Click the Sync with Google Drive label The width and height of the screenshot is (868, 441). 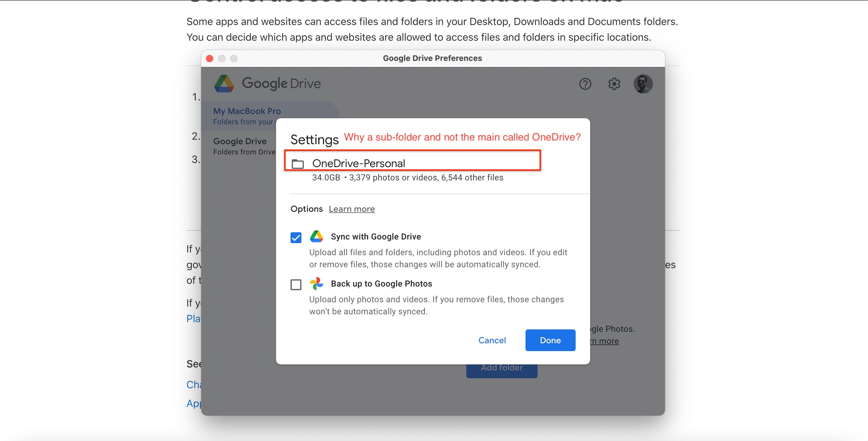tap(376, 237)
